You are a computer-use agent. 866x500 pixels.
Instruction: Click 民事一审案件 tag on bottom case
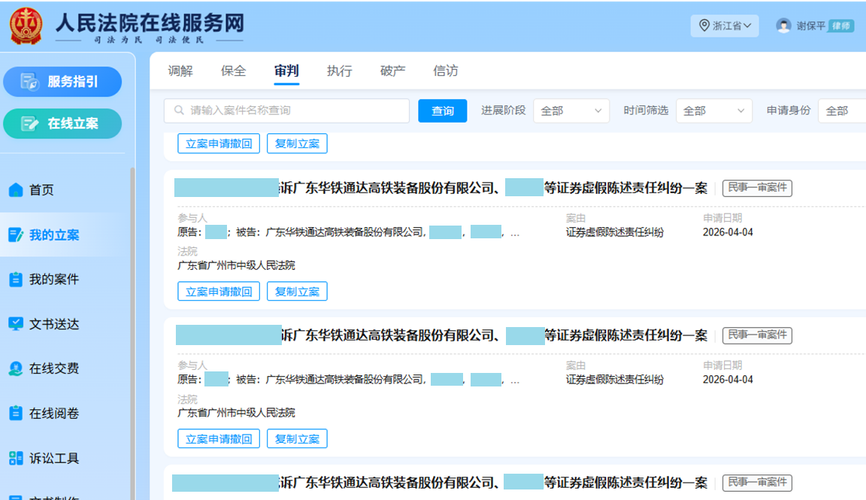tap(757, 482)
